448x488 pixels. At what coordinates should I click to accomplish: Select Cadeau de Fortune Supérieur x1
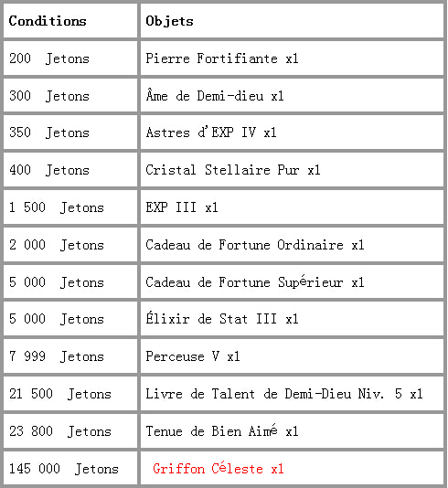pyautogui.click(x=255, y=282)
